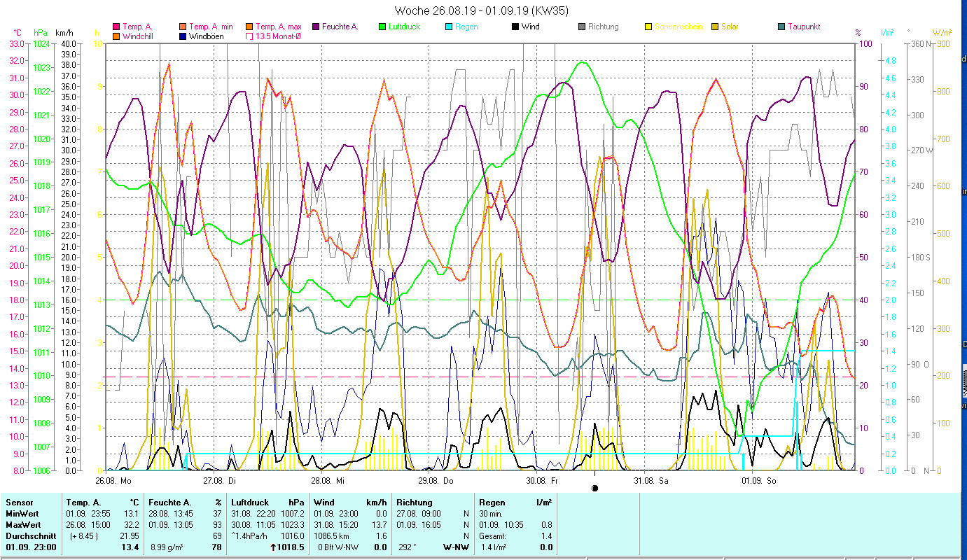Viewport: 967px width, 560px height.
Task: Click the orange Windchill legend swatch
Action: pos(116,36)
